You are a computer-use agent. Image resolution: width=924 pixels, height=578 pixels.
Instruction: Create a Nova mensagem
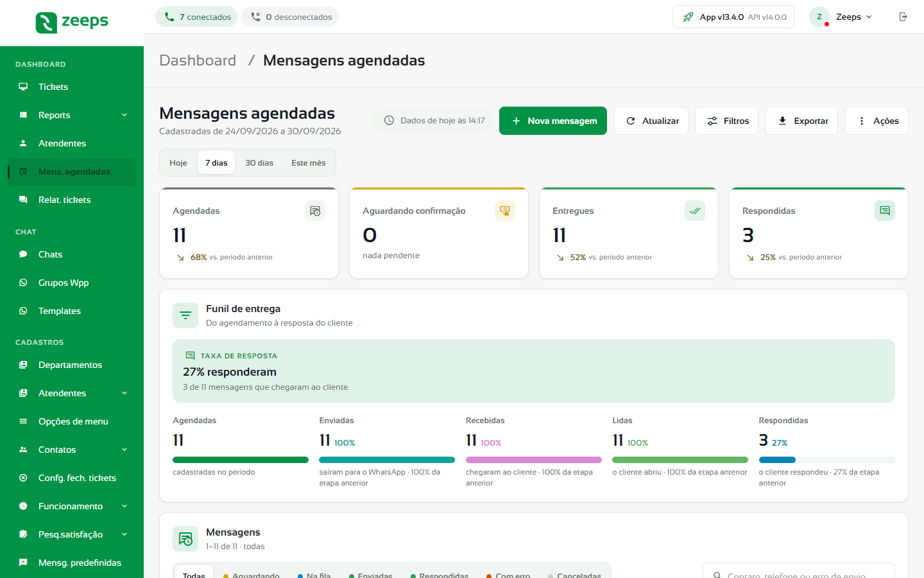(553, 121)
